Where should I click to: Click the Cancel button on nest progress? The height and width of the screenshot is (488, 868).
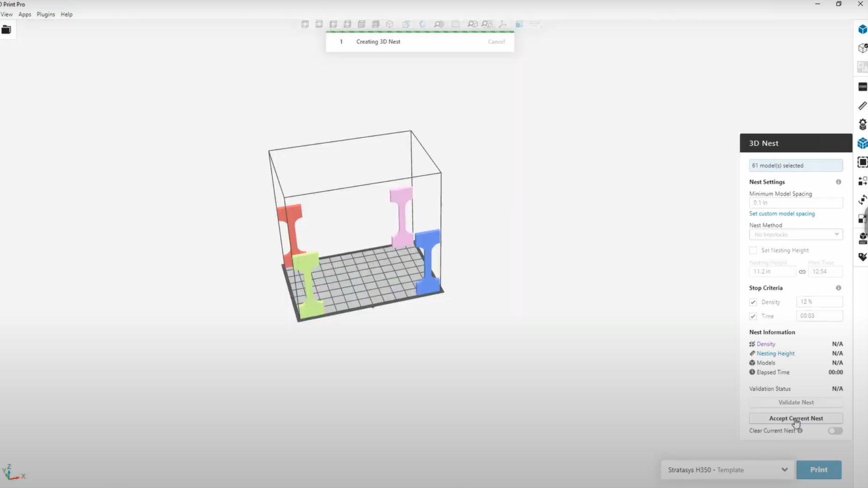[495, 42]
